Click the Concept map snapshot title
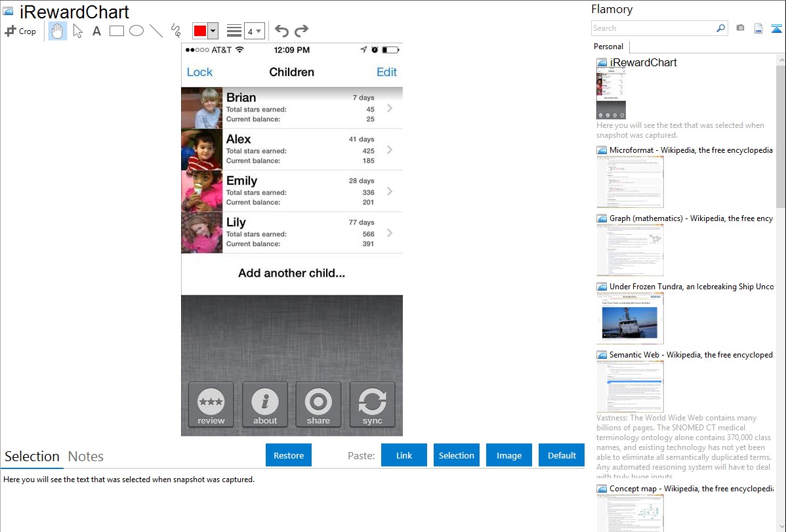 coord(692,488)
